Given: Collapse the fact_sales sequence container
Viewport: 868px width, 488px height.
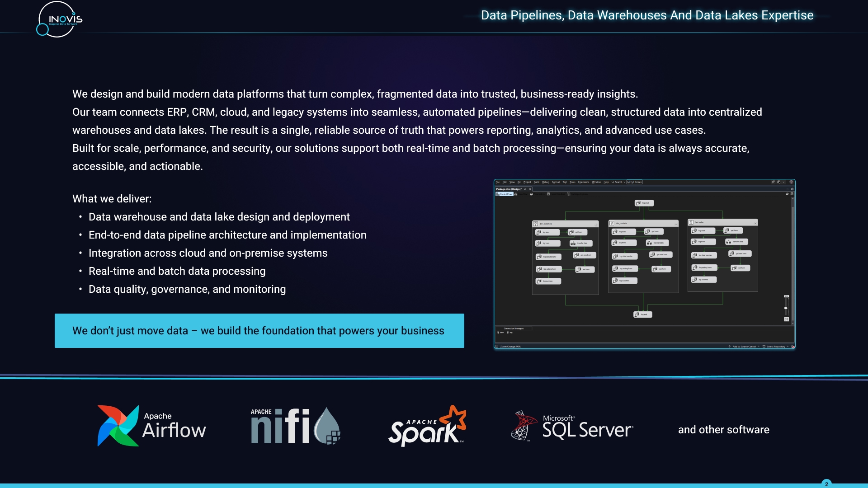Looking at the screenshot, I should click(755, 223).
